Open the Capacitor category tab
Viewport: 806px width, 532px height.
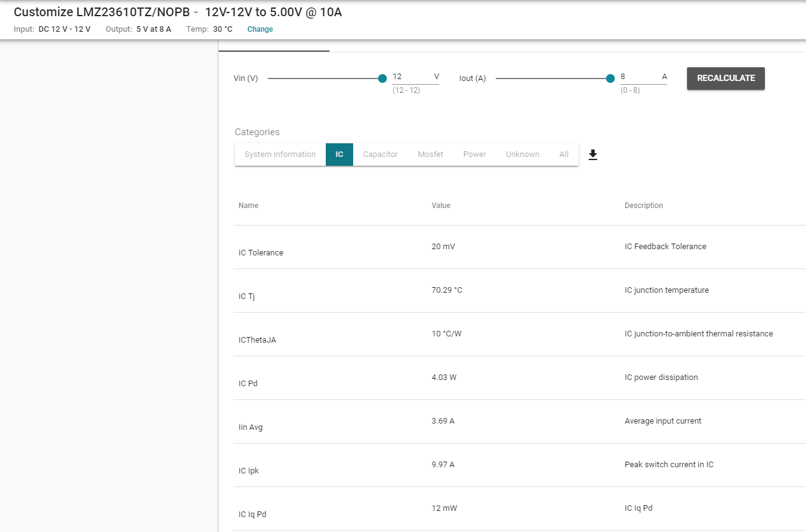tap(381, 154)
